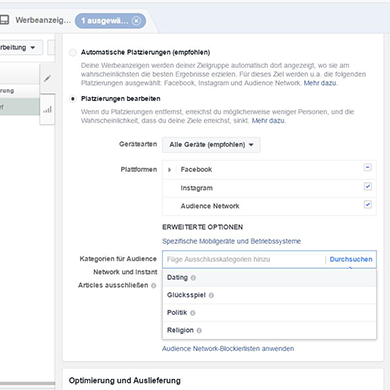The height and width of the screenshot is (390, 390).
Task: Click the Werbeanzeigen tab icon
Action: coord(4,20)
